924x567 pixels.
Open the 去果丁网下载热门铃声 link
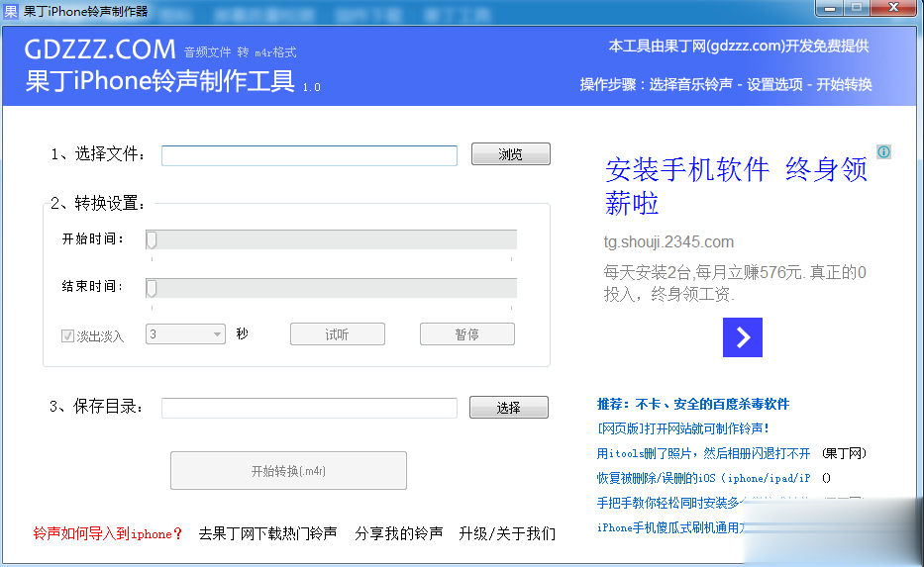(x=267, y=534)
